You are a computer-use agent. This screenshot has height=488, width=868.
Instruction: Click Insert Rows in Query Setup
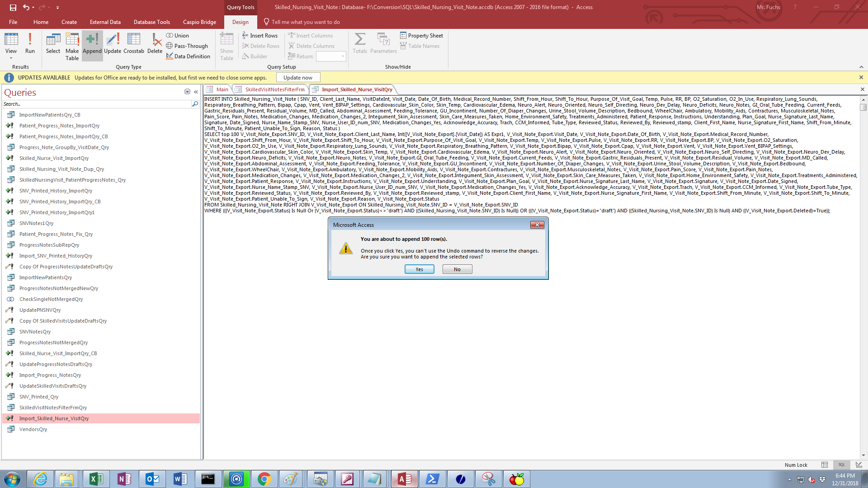(260, 35)
